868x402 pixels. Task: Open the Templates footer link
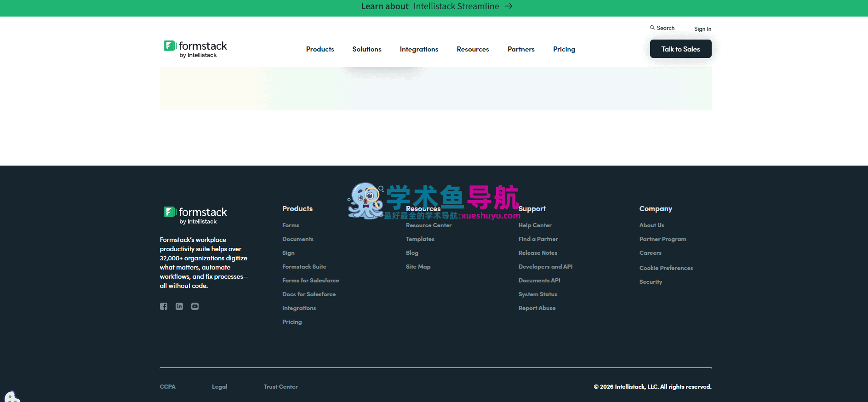(420, 239)
